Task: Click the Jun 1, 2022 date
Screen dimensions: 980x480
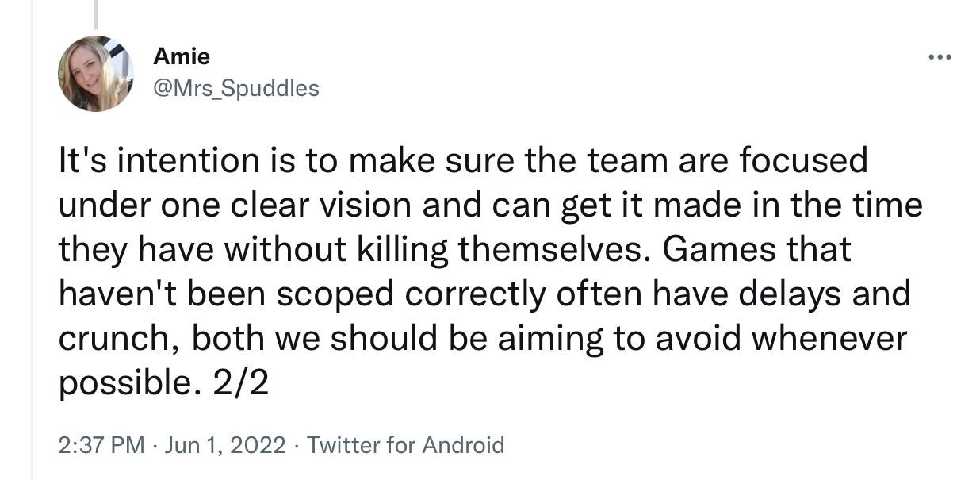Action: 224,444
